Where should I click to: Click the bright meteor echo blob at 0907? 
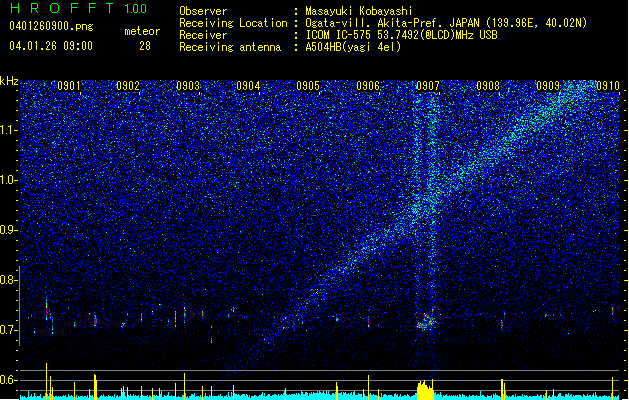click(x=425, y=322)
